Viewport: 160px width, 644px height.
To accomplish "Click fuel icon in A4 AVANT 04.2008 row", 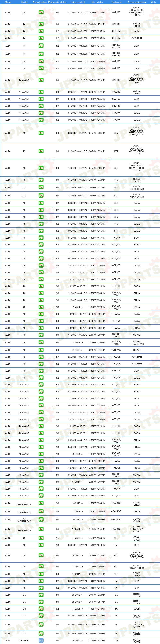I will [41, 113].
